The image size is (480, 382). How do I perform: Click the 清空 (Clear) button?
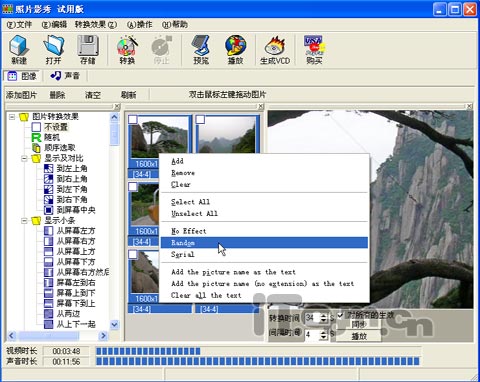(x=93, y=95)
